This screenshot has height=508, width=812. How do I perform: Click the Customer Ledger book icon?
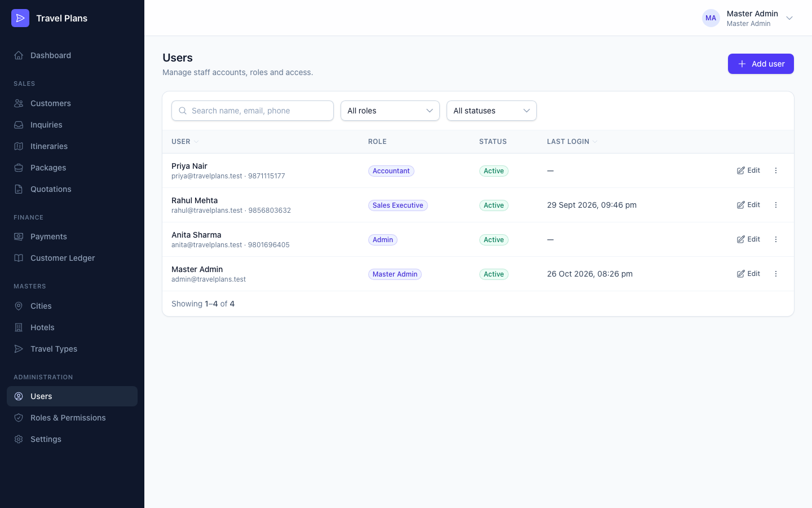click(x=19, y=258)
